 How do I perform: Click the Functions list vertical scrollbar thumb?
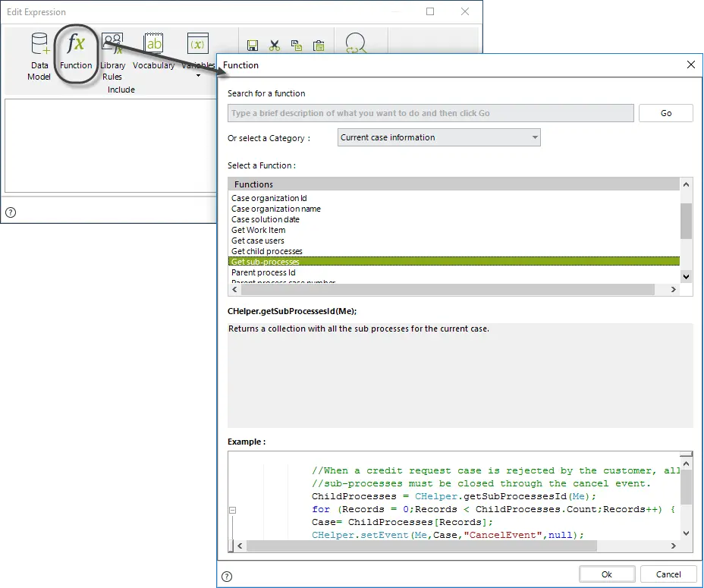click(686, 221)
